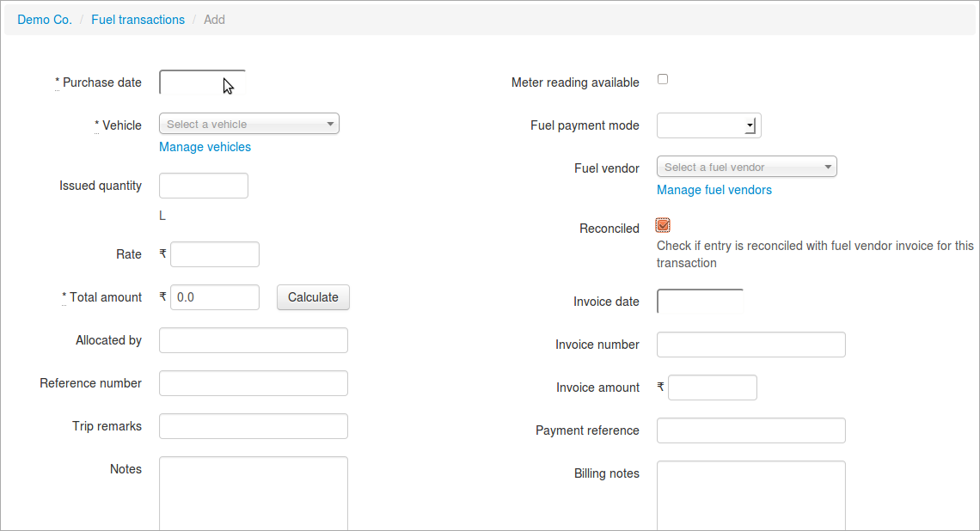This screenshot has width=980, height=531.
Task: Click the 'Meter reading available' label
Action: tap(575, 82)
